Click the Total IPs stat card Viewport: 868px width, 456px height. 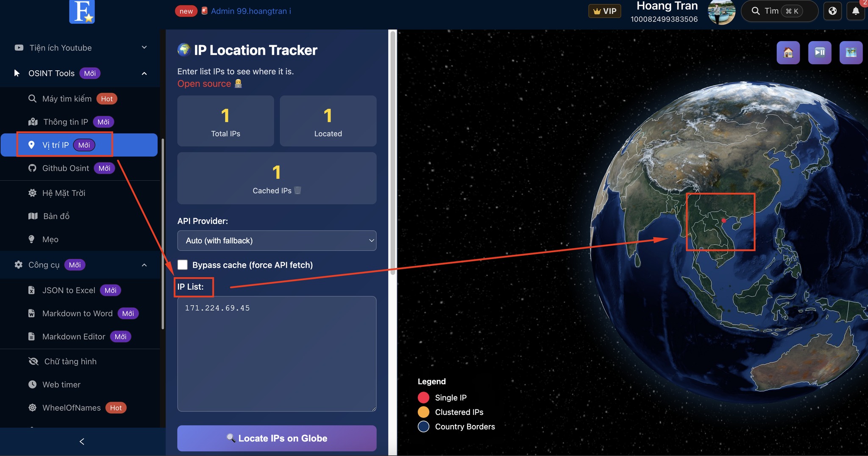[225, 121]
